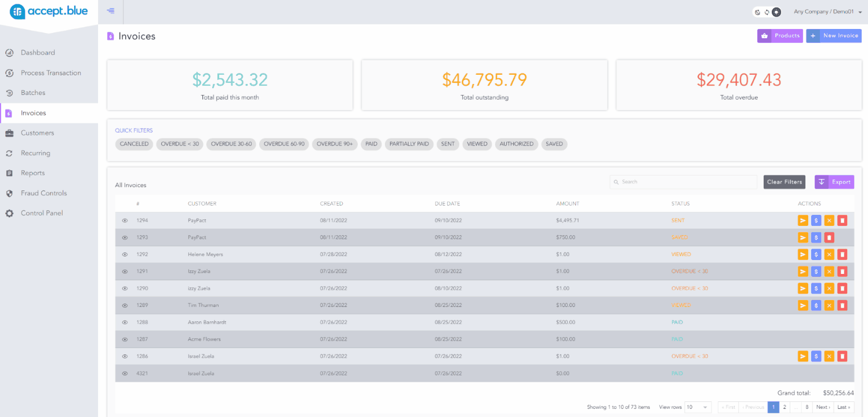The width and height of the screenshot is (868, 417).
Task: Go to Customers in the sidebar
Action: [37, 133]
